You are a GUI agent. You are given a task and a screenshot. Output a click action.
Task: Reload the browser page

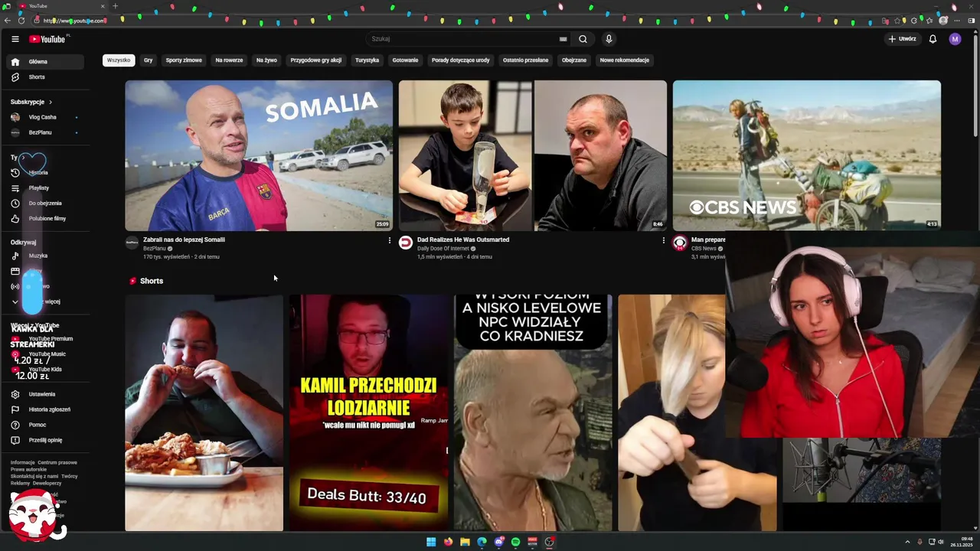(21, 21)
